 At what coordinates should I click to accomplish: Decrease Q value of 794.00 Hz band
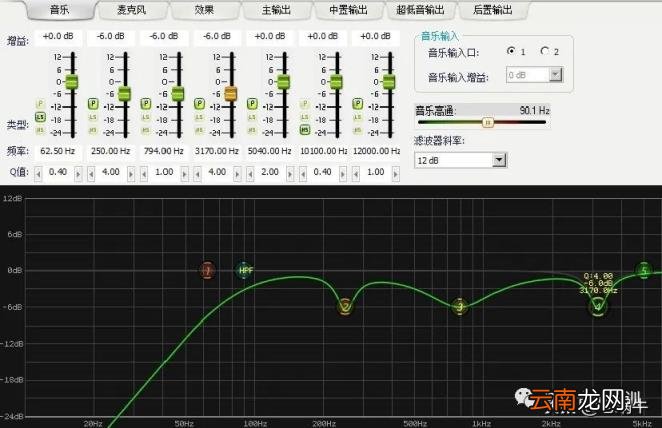144,173
